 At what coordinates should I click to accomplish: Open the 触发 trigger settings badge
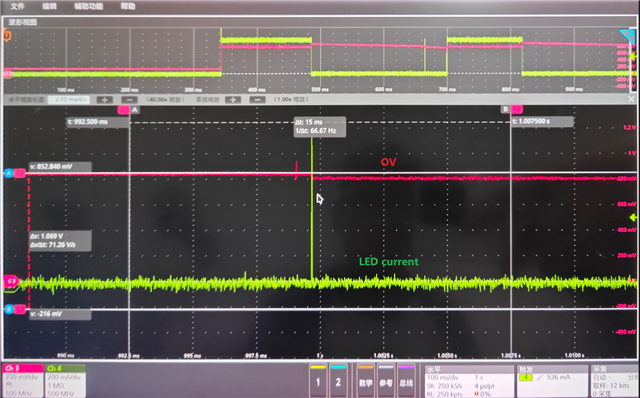552,380
